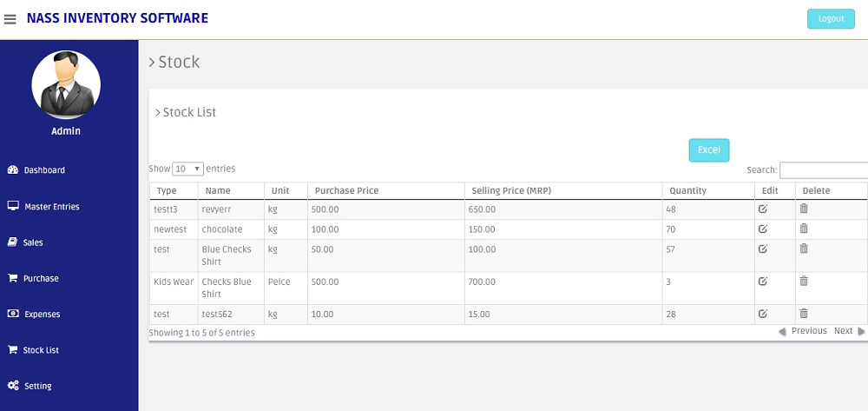Viewport: 868px width, 411px height.
Task: Click the edit icon for Blue Checks Shirt
Action: click(x=762, y=249)
